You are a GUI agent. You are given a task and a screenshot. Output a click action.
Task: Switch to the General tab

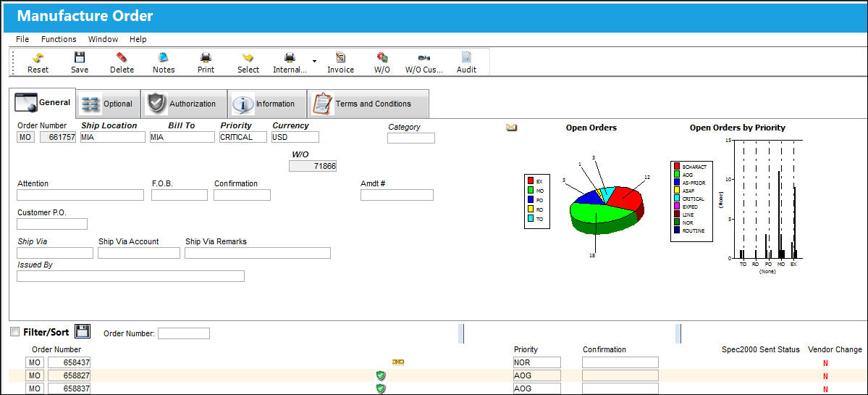[x=43, y=103]
